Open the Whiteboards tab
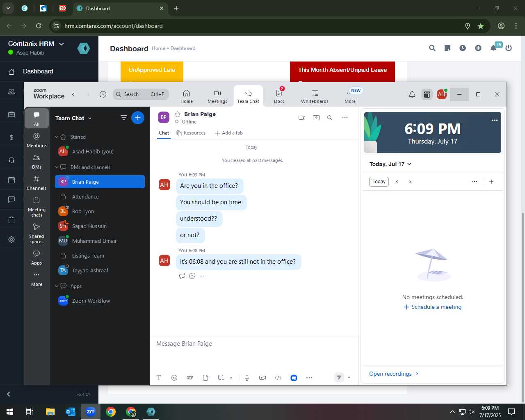525x420 pixels. pos(315,96)
